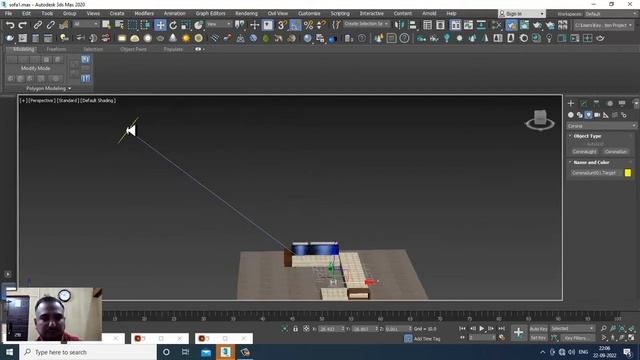Click the teapot icon at toolbar end
The width and height of the screenshot is (640, 360).
click(600, 38)
